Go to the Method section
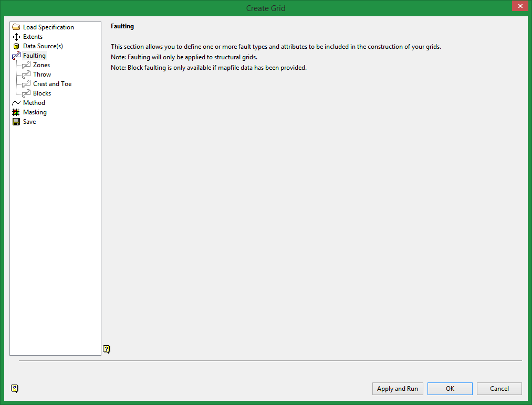This screenshot has height=405, width=532. click(x=34, y=103)
